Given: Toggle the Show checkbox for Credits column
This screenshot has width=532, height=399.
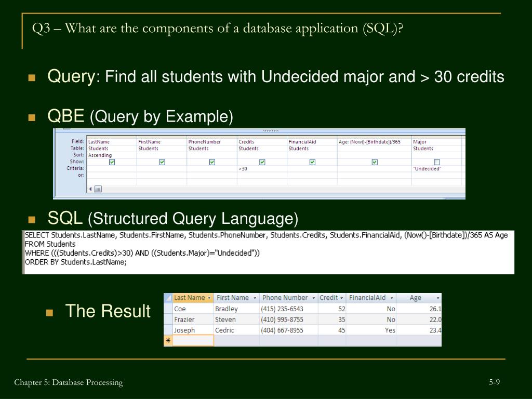Looking at the screenshot, I should [262, 162].
